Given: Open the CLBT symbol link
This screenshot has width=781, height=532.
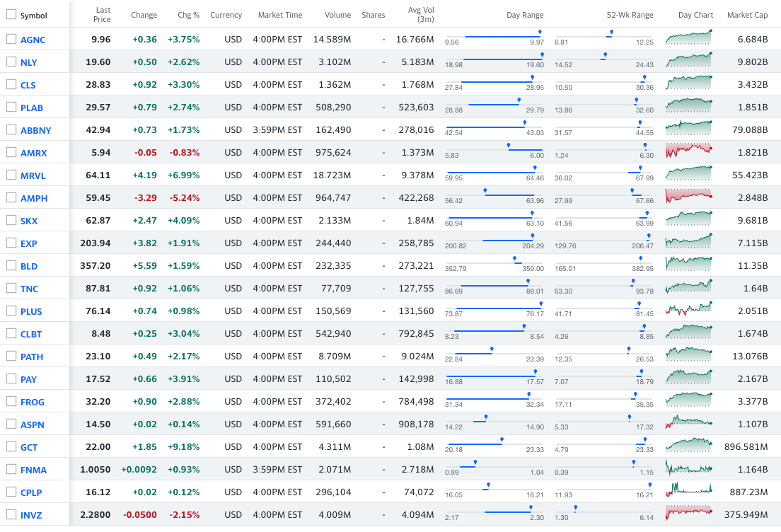Looking at the screenshot, I should 31,334.
